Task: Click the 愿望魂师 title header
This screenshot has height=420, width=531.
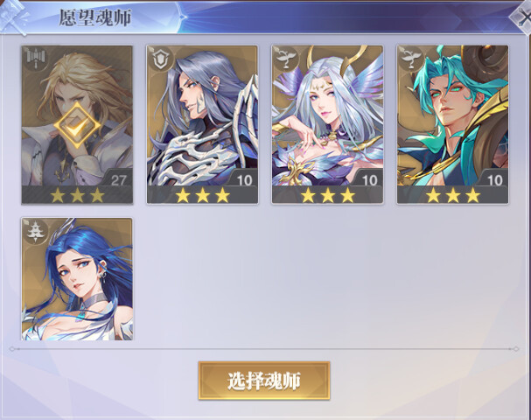Action: point(95,17)
